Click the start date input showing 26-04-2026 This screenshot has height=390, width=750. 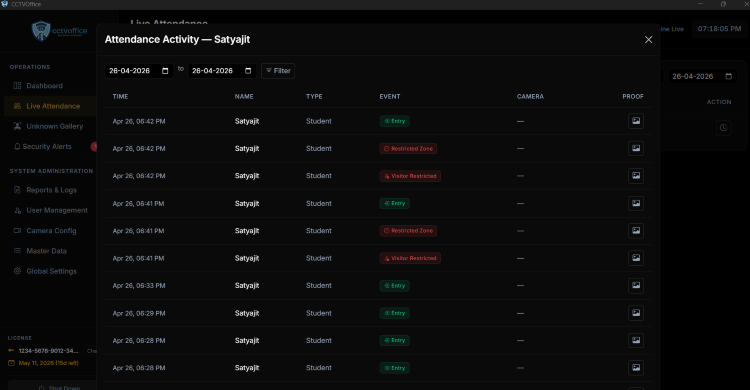coord(139,71)
